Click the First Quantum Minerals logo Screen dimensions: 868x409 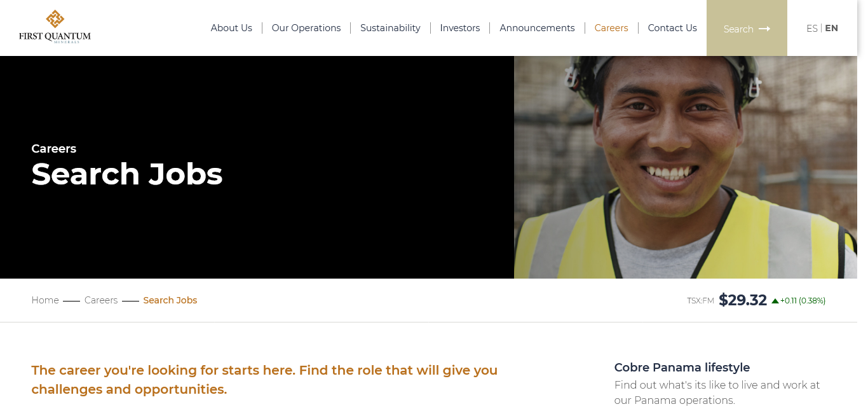pos(55,27)
